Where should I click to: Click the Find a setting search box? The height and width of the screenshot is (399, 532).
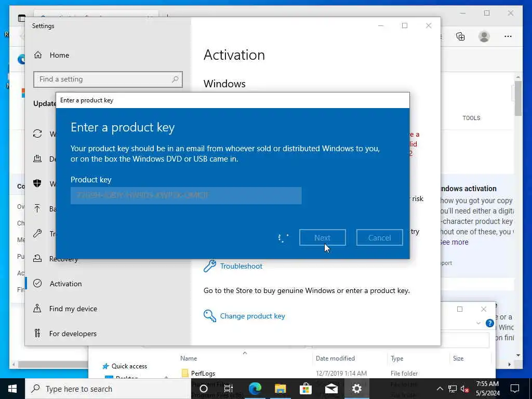tap(108, 79)
